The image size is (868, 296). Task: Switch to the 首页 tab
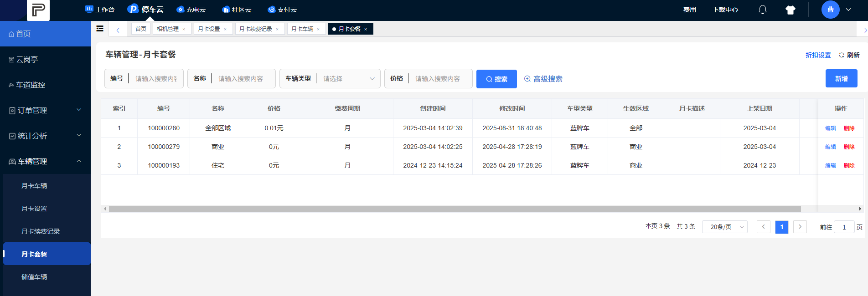pos(141,29)
